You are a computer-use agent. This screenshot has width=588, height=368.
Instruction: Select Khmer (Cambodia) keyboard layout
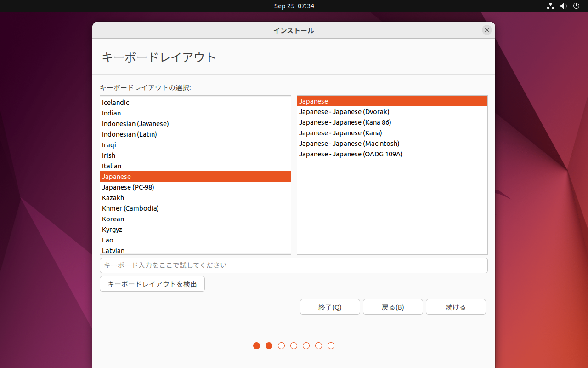pyautogui.click(x=130, y=208)
